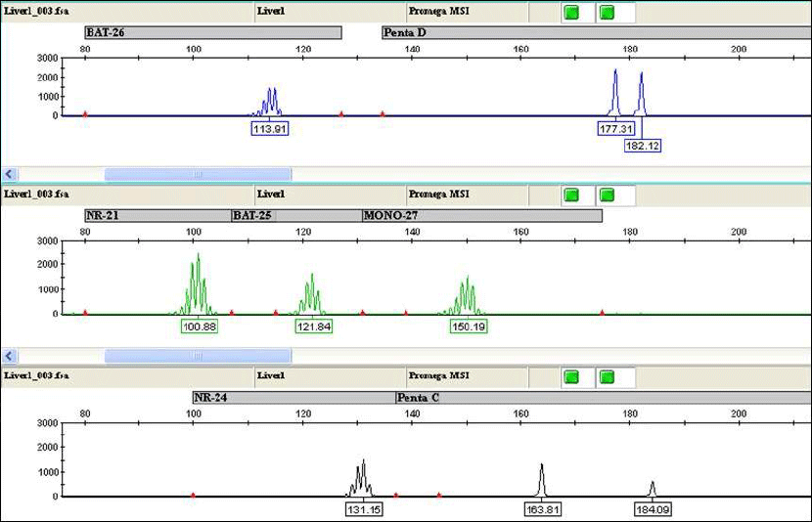Click first green status square in bottom panel header
The height and width of the screenshot is (522, 812).
(571, 376)
